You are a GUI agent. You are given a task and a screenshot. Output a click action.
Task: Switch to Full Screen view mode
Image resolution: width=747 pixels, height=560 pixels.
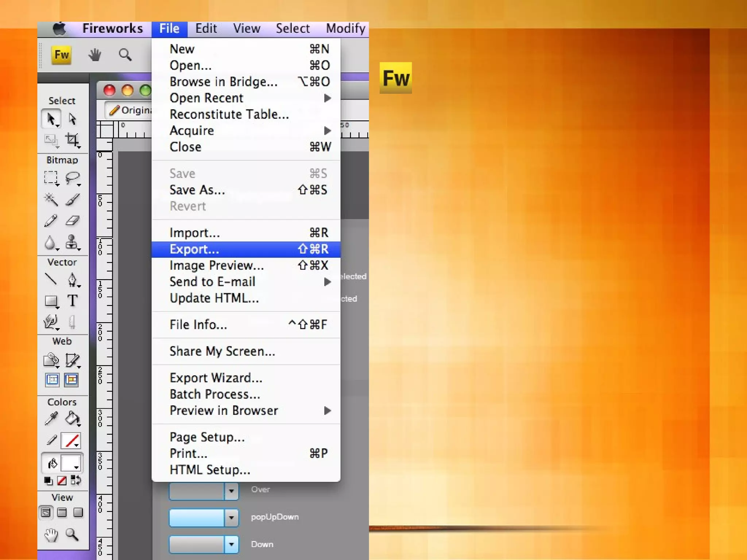78,513
